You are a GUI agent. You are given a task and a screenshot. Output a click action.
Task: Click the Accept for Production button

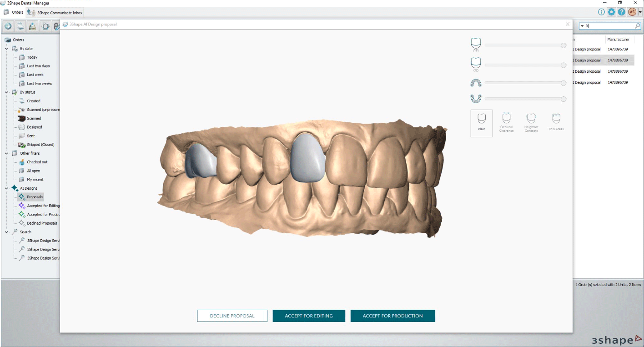pyautogui.click(x=392, y=316)
